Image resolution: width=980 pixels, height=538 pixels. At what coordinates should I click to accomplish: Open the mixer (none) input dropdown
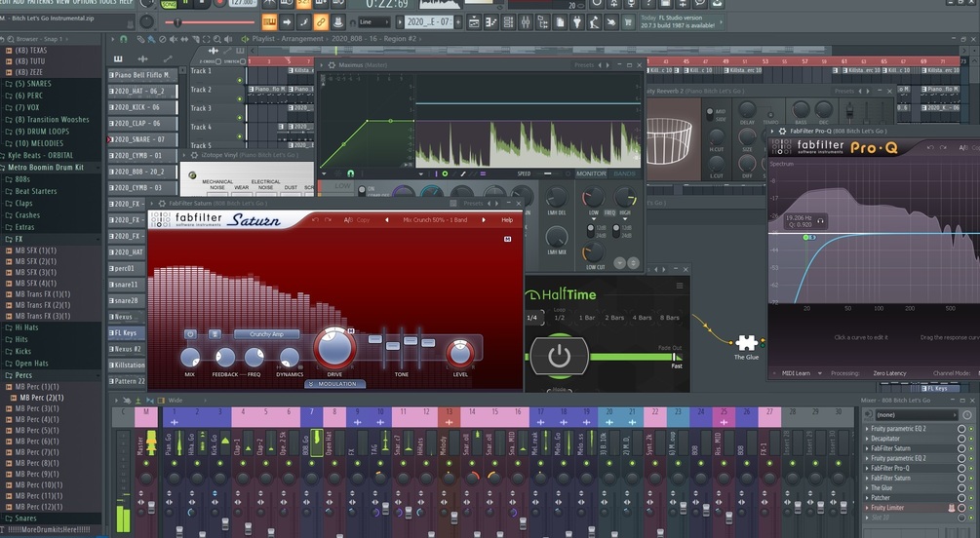click(917, 415)
